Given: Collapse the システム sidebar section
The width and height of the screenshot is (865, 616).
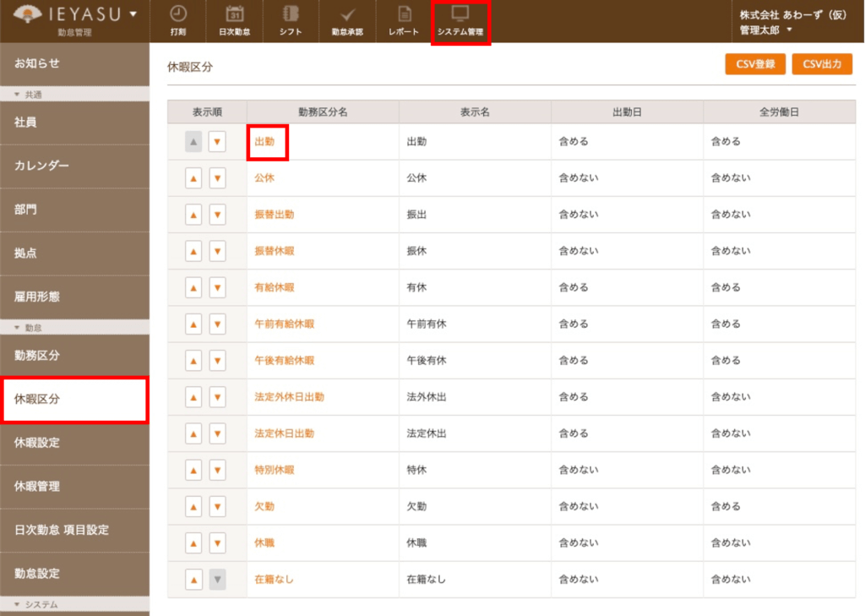Looking at the screenshot, I should coord(74,604).
